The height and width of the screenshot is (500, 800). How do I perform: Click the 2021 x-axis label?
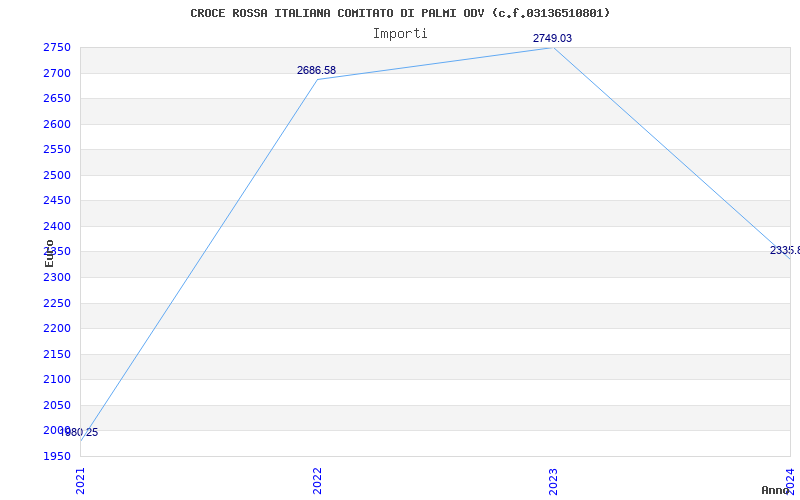tap(81, 481)
